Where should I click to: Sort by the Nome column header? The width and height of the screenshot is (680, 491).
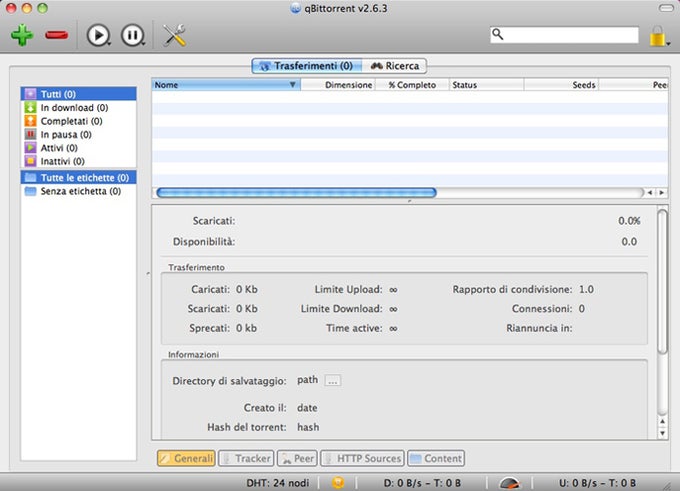(226, 85)
